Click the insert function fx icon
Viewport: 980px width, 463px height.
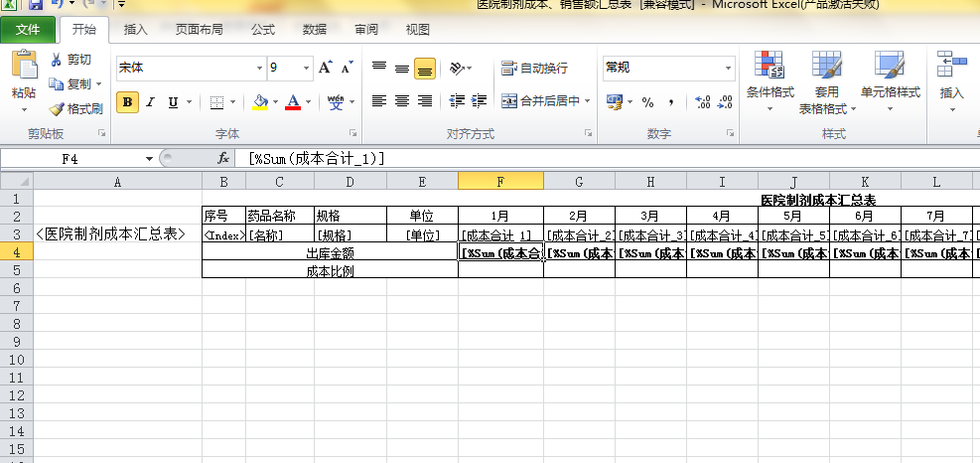223,158
